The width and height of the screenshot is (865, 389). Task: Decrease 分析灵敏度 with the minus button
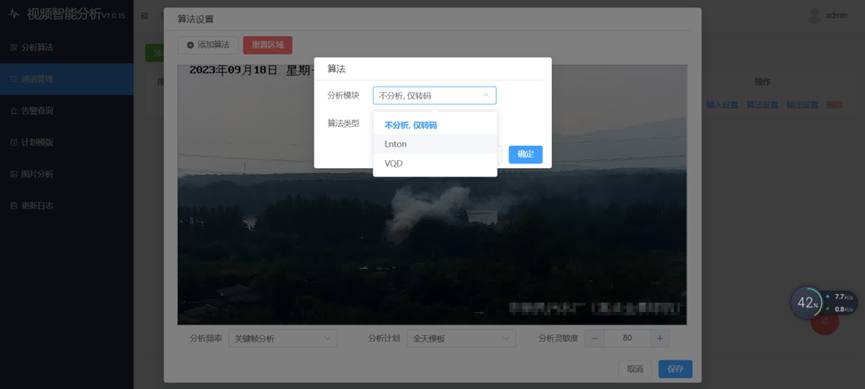(x=594, y=338)
